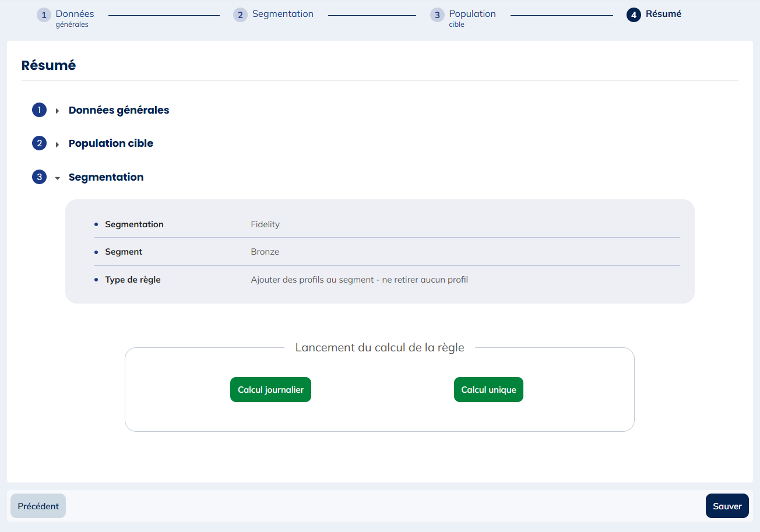Image resolution: width=760 pixels, height=532 pixels.
Task: Click step 2 circle in the top stepper
Action: point(240,15)
